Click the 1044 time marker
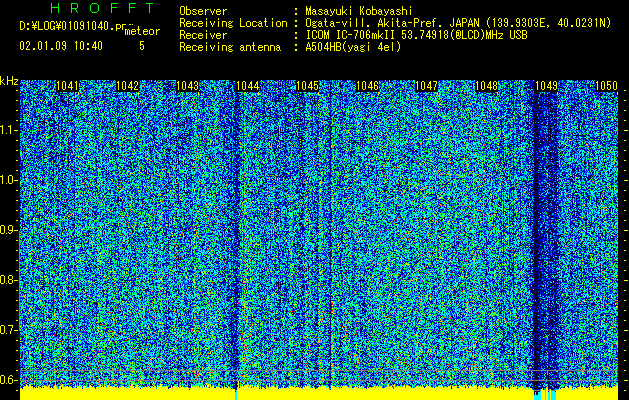Viewport: 629px width, 400px height. tap(248, 86)
